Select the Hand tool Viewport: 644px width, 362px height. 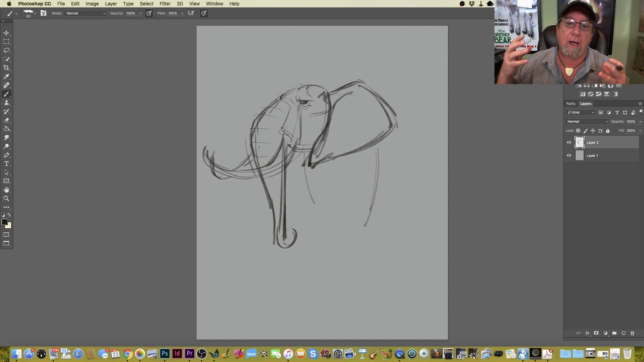tap(7, 190)
